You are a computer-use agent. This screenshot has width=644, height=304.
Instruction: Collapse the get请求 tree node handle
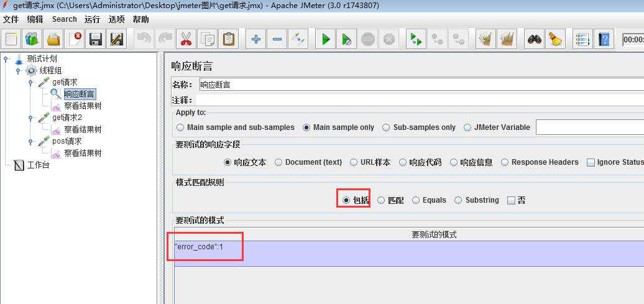(x=30, y=83)
